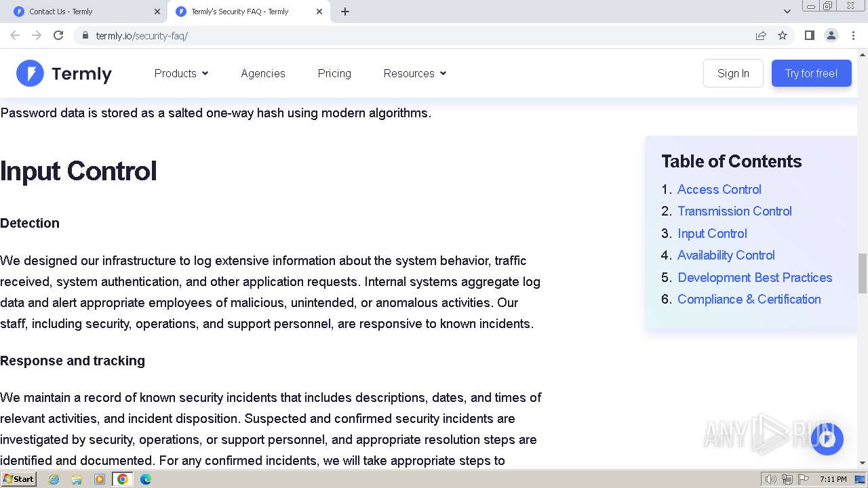Jump to Development Best Practices section

coord(755,277)
